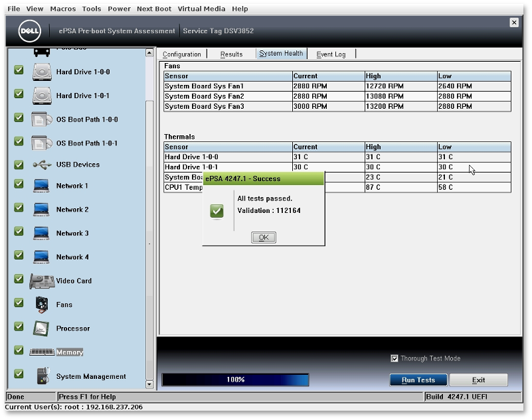Select the Network 1 laptop icon
The image size is (532, 420).
tap(41, 186)
